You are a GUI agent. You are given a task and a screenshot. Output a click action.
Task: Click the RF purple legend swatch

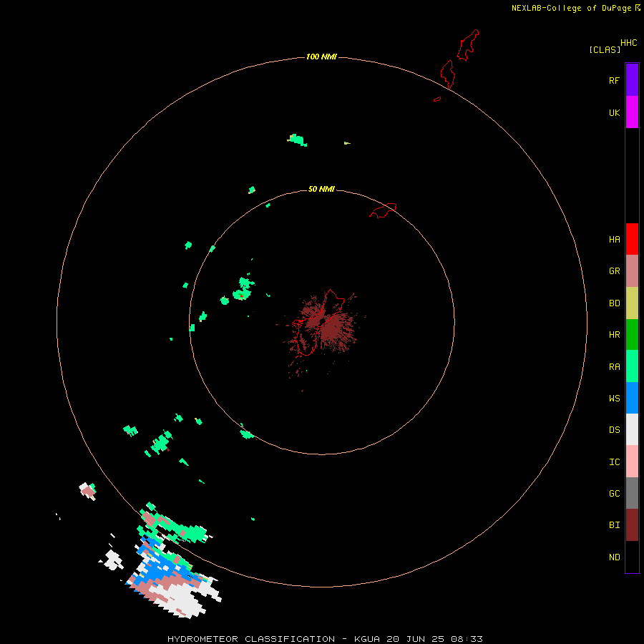[x=632, y=79]
